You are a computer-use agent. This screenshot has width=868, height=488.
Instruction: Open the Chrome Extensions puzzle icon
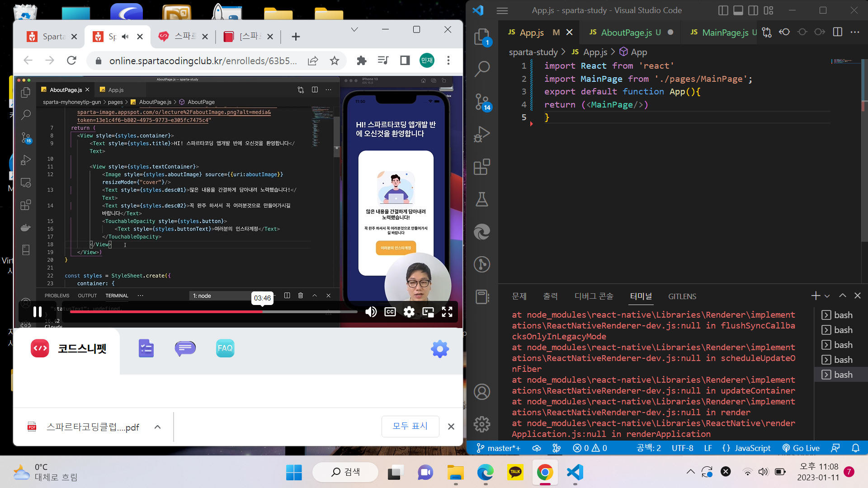pos(361,61)
